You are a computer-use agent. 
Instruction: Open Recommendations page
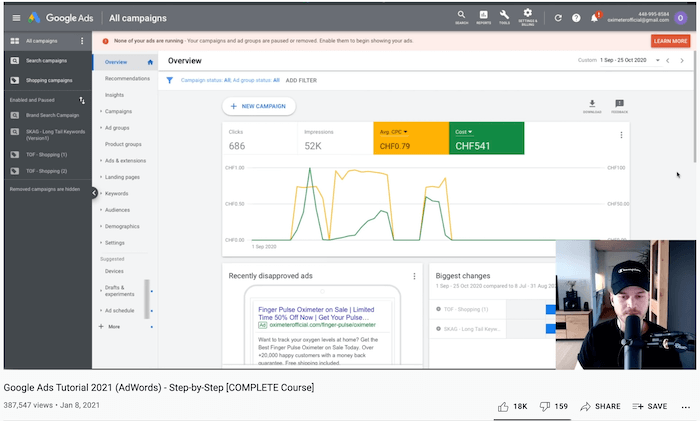pyautogui.click(x=127, y=79)
